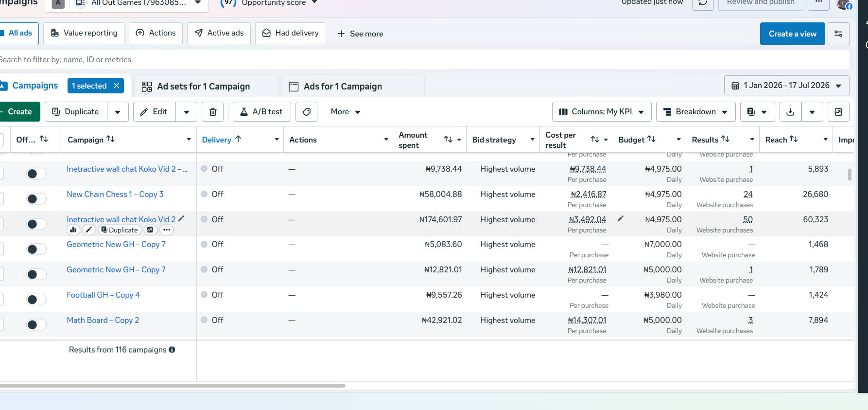Toggle the Inetractive wall chat row spending ₦9,738.44
The width and height of the screenshot is (868, 410).
[36, 174]
